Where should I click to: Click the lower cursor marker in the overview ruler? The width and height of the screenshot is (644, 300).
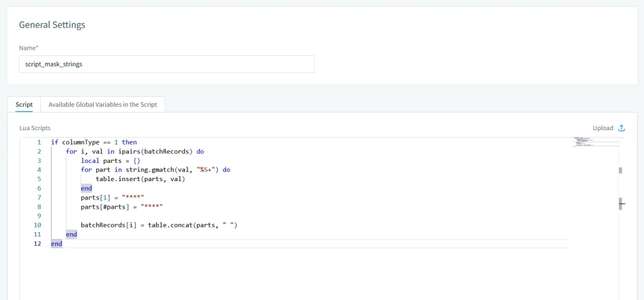[621, 203]
